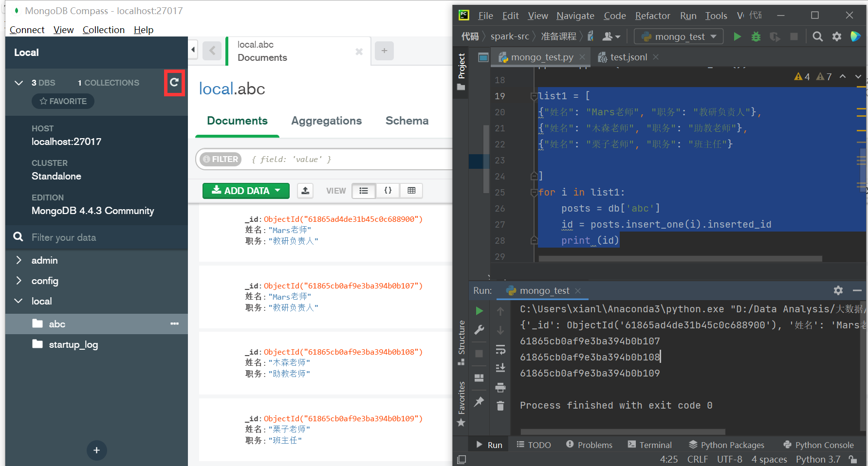Viewport: 868px width, 466px height.
Task: Click the stop button in PyCharm toolbar
Action: pos(794,36)
